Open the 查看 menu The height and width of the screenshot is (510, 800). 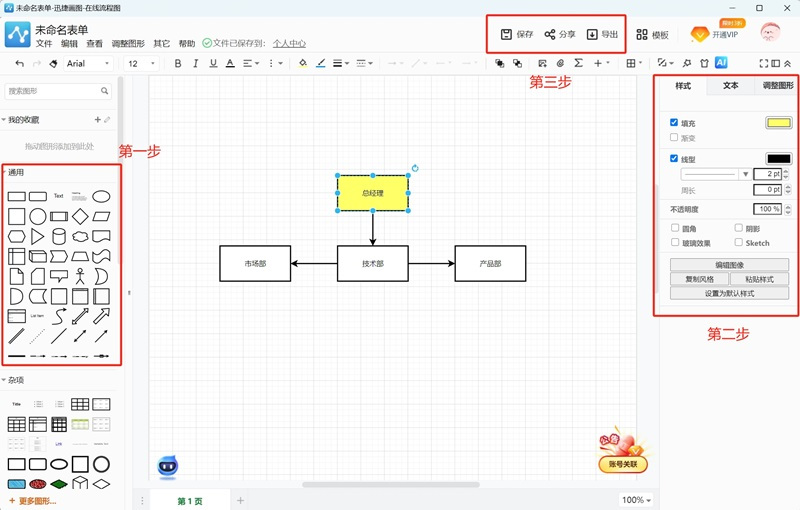click(94, 43)
